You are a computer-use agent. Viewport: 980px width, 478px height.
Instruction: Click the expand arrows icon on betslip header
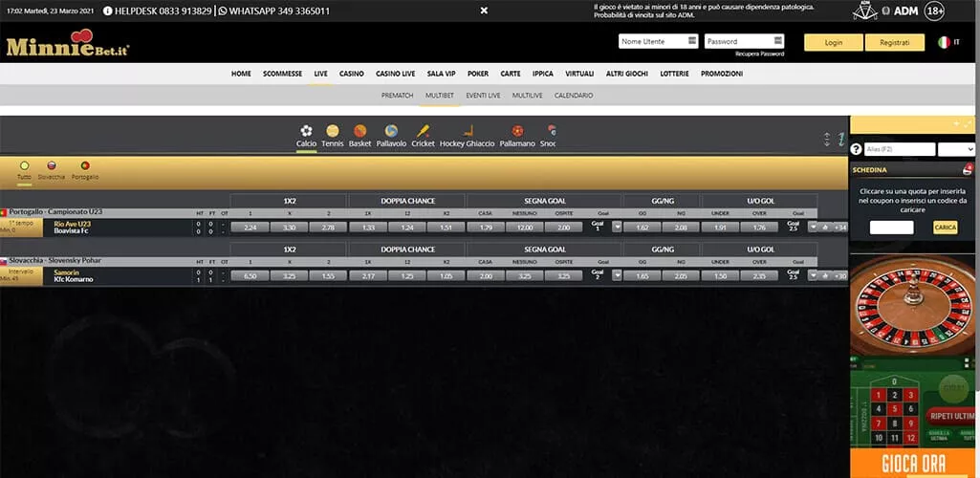pyautogui.click(x=969, y=123)
